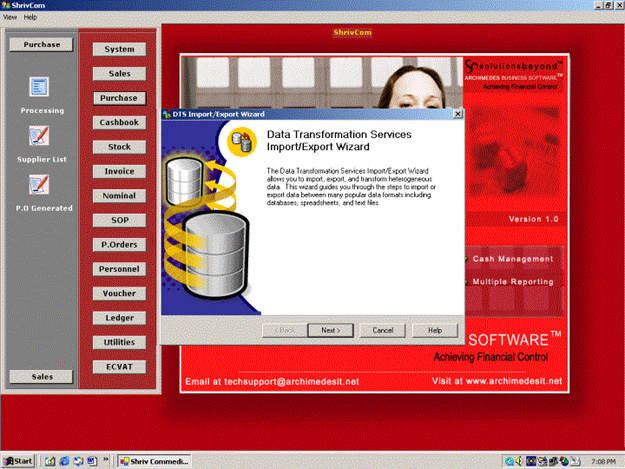
Task: Open the Supplier List icon
Action: tap(40, 136)
